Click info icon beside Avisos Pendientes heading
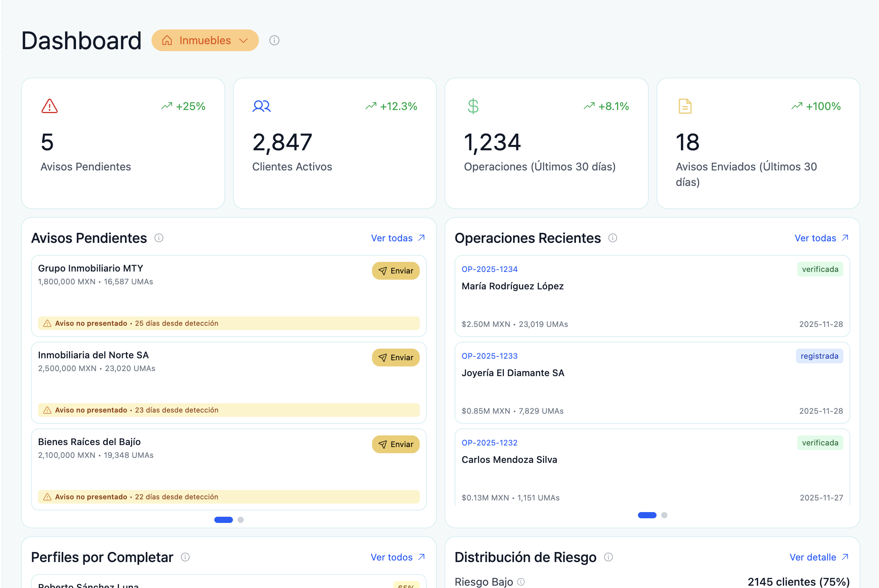 159,238
